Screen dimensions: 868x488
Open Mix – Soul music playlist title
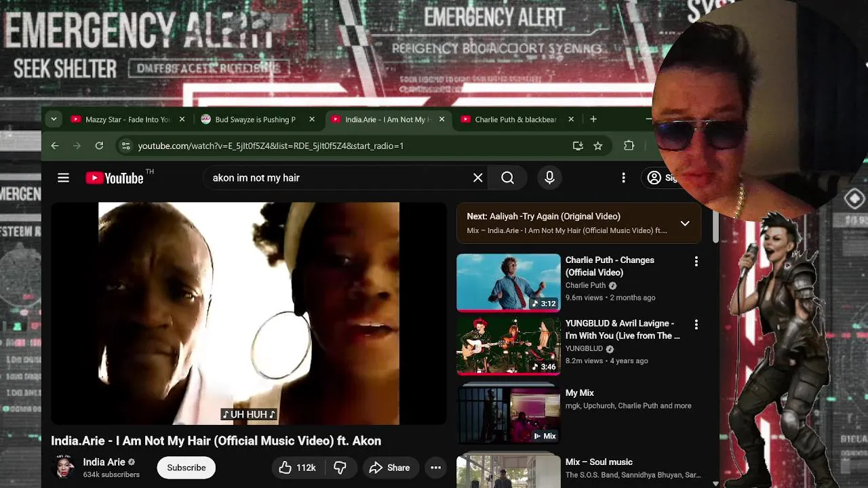pyautogui.click(x=599, y=462)
